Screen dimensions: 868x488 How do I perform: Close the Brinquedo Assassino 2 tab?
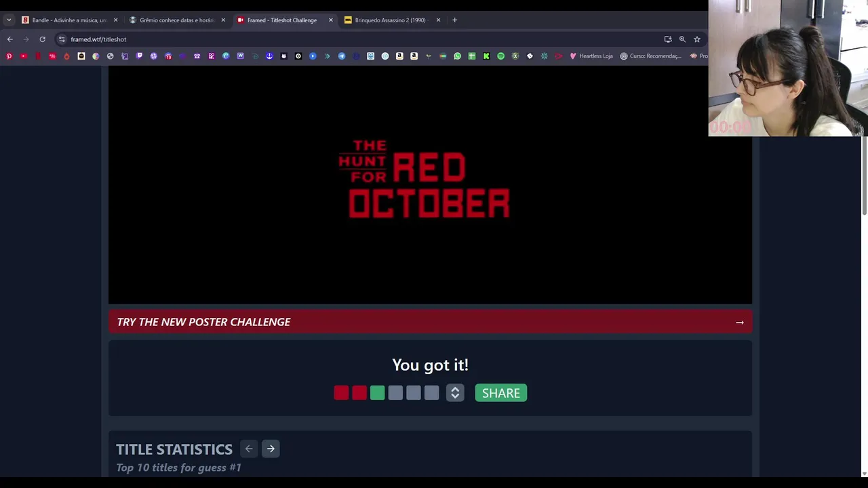(x=438, y=20)
